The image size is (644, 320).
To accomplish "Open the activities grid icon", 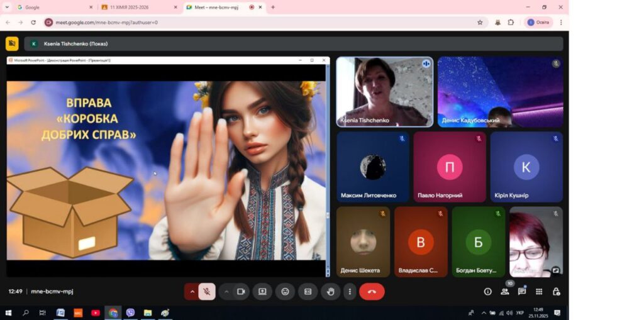I will (x=539, y=292).
